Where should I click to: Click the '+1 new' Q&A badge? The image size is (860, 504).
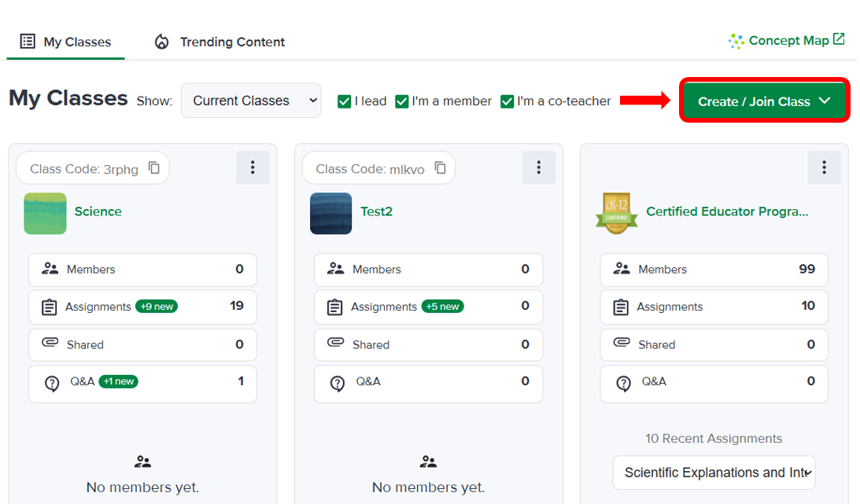pos(119,381)
